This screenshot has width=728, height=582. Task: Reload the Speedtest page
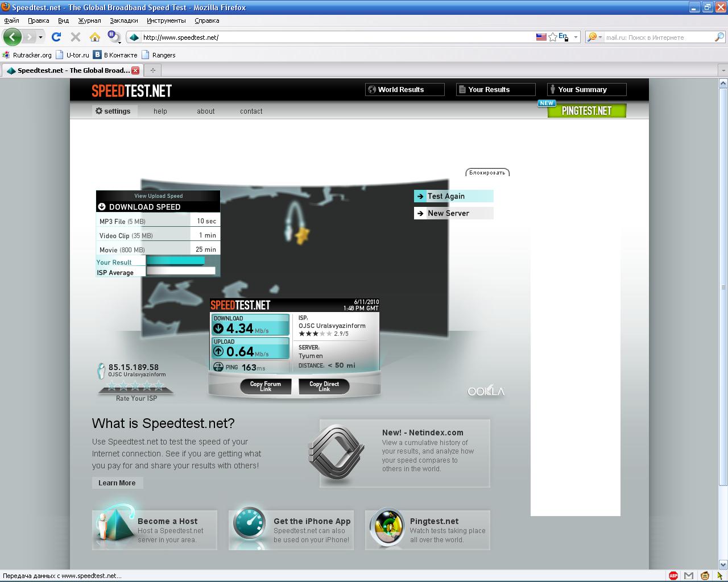coord(56,37)
